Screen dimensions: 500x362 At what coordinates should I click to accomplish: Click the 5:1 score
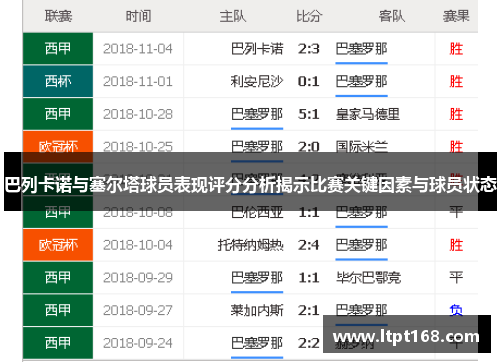(x=309, y=114)
